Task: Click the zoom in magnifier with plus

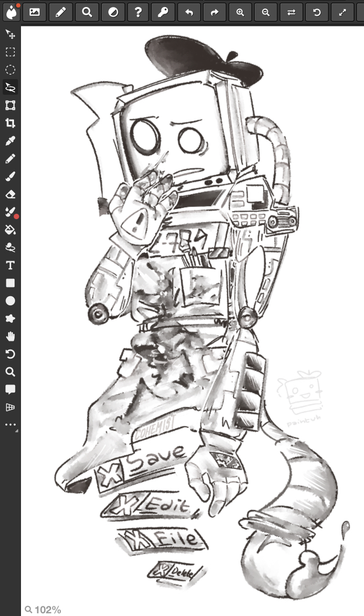Action: 240,12
